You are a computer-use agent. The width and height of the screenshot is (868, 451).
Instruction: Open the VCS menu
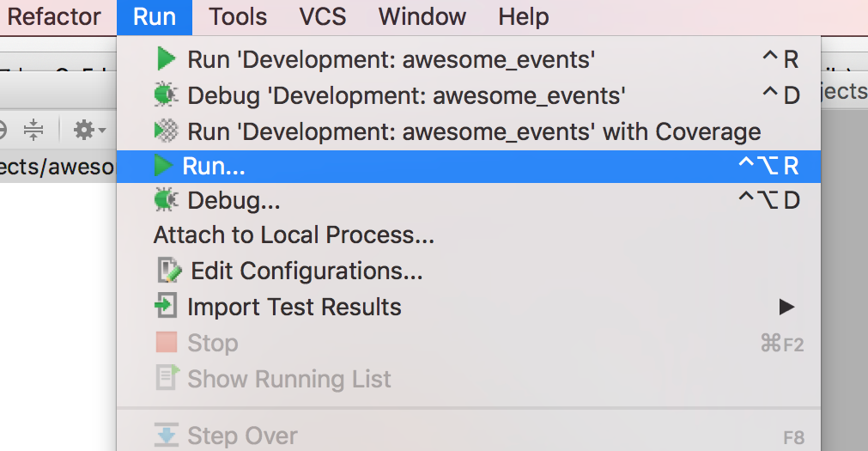click(x=322, y=16)
